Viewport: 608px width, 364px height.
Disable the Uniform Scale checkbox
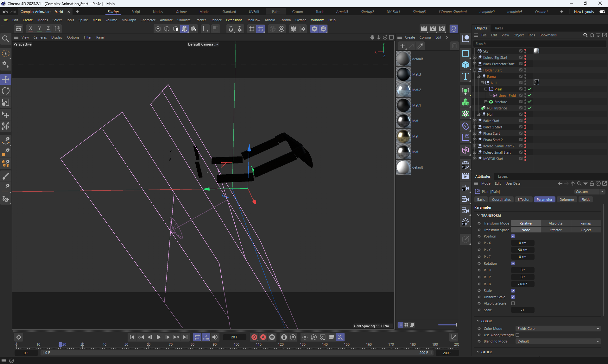point(513,297)
